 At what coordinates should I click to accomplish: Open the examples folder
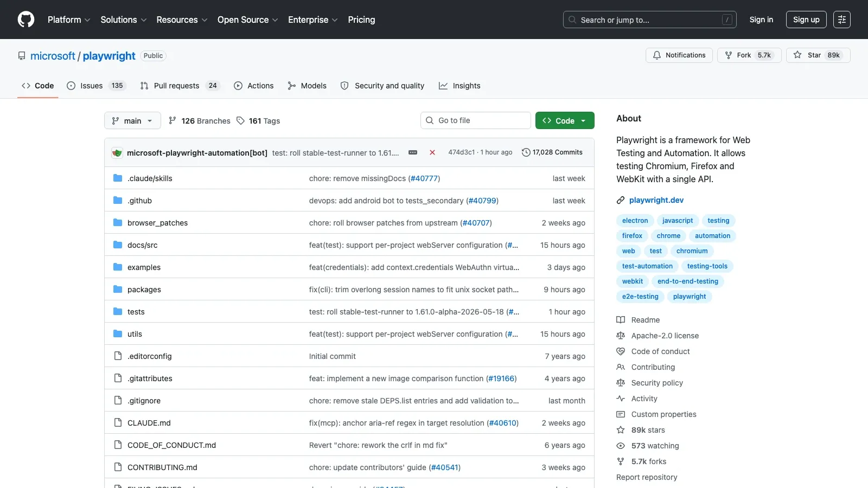(144, 267)
